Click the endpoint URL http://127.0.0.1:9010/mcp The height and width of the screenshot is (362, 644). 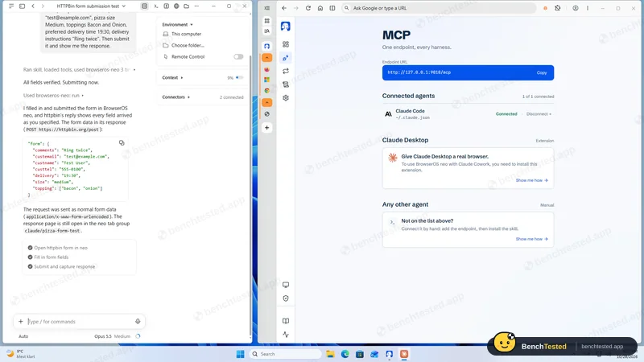click(419, 72)
